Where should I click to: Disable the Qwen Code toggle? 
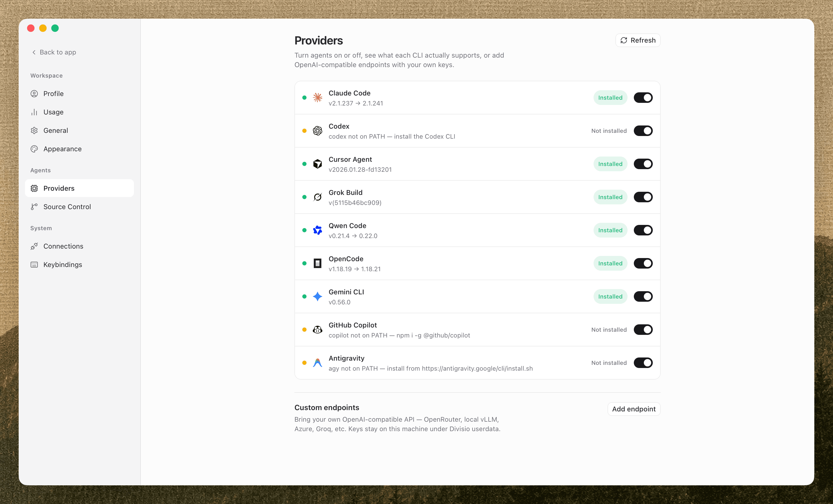point(643,230)
